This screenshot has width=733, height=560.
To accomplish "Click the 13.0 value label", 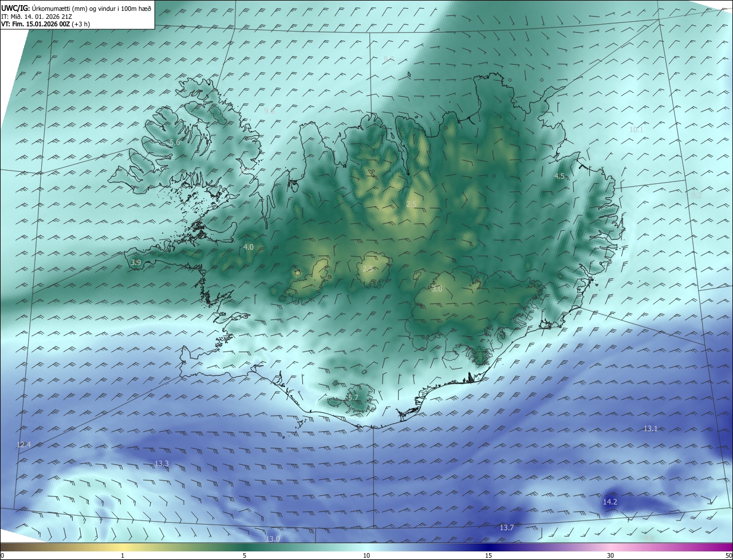I will [x=273, y=539].
